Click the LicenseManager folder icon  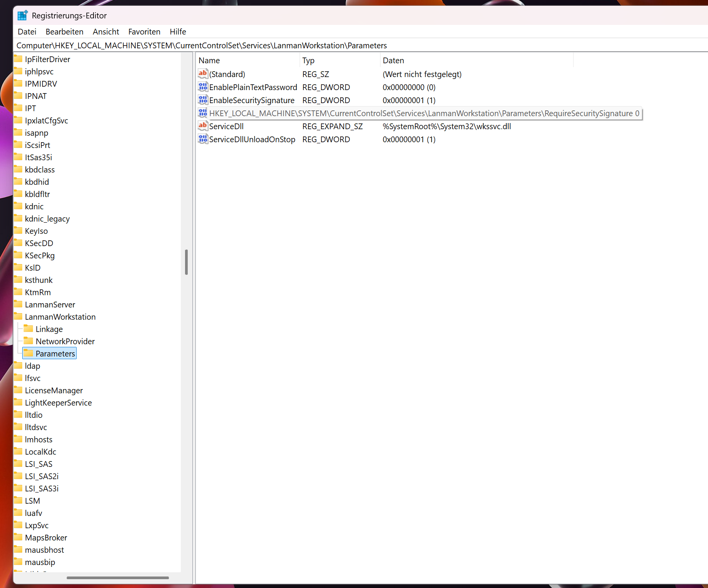point(18,390)
